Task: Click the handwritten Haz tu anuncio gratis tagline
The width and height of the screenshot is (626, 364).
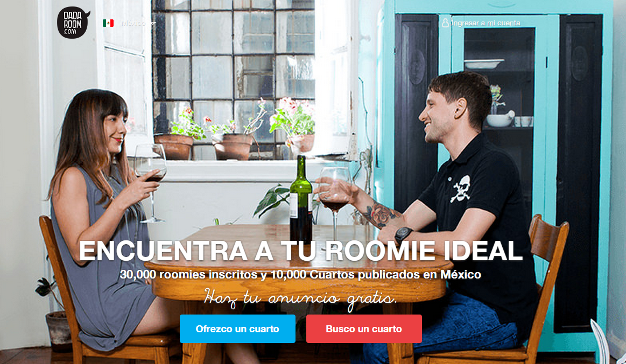Action: [x=300, y=298]
